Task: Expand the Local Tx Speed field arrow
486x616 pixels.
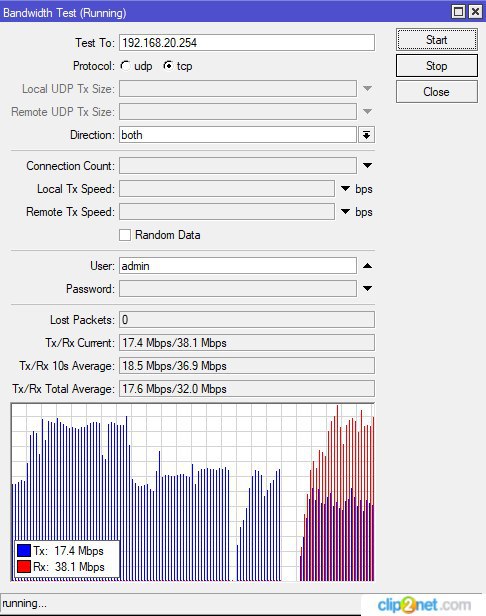Action: point(345,189)
